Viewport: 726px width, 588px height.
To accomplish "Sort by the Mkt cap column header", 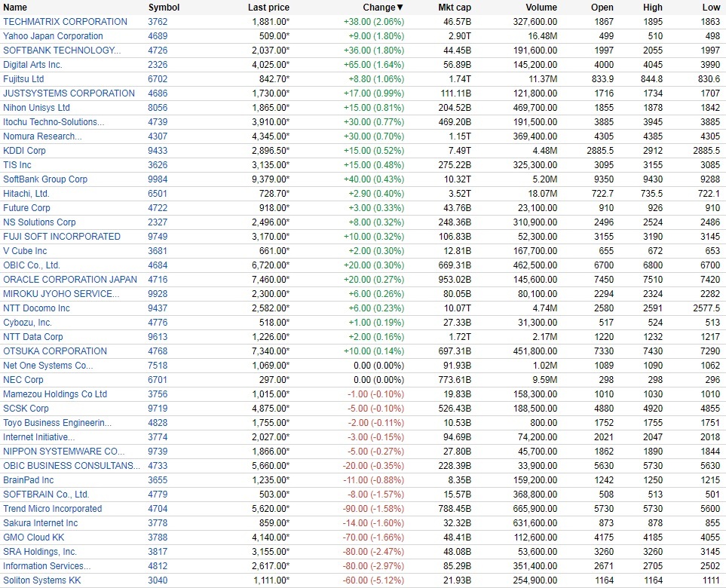I will (x=455, y=8).
